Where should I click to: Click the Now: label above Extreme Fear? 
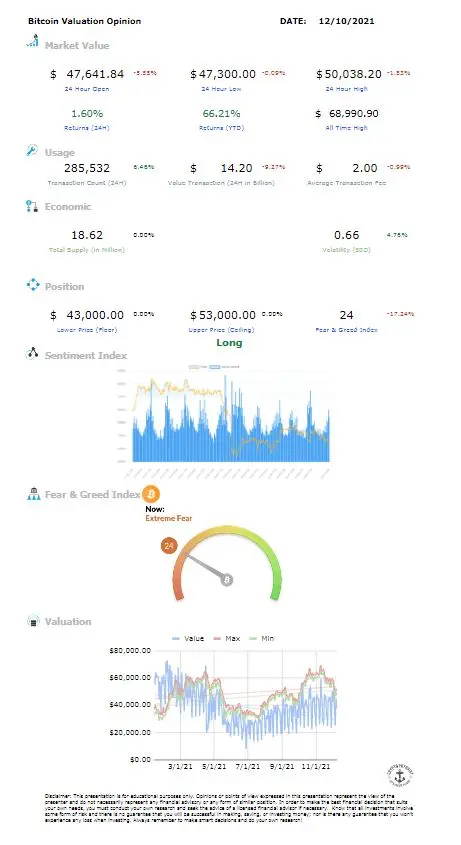click(x=155, y=509)
